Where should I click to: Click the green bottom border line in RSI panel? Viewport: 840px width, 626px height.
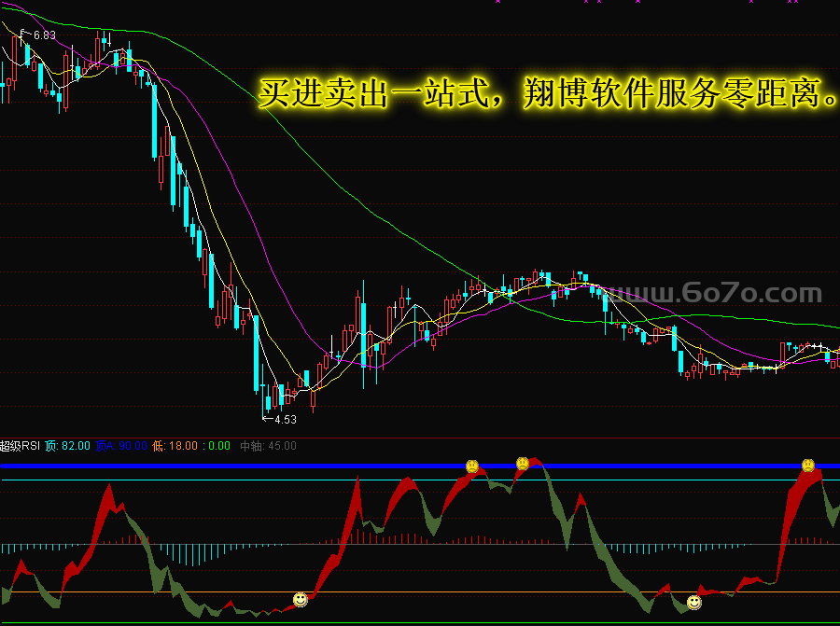pos(420,623)
